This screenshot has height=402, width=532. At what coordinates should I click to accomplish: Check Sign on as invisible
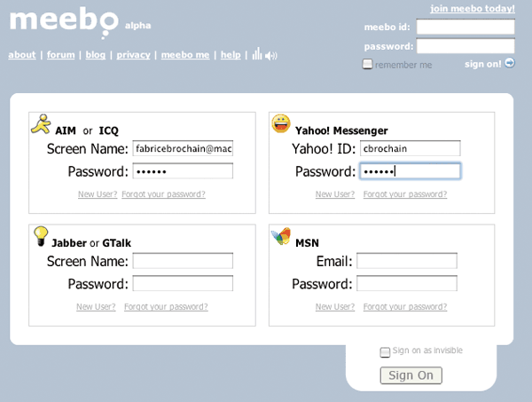(x=385, y=352)
